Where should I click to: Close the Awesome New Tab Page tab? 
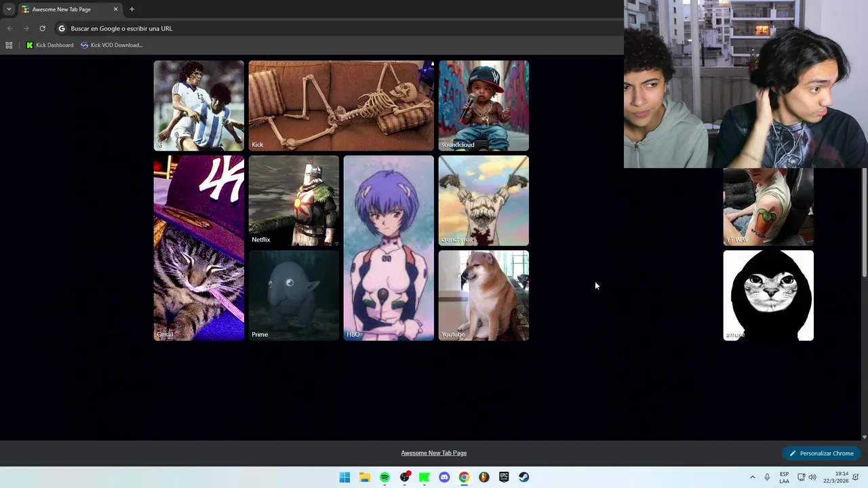[x=115, y=9]
